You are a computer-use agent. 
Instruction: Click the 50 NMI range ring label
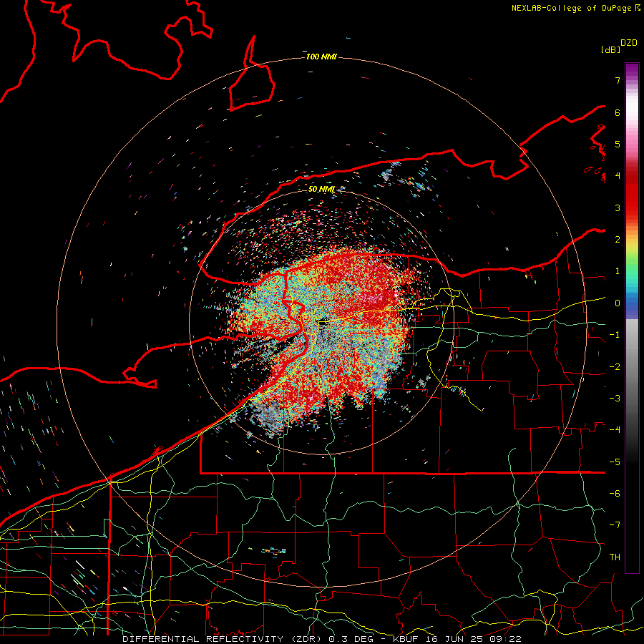[321, 190]
